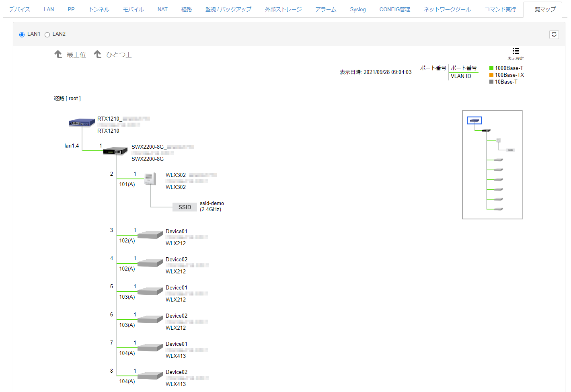Click the Device02 WLX413 icon on port 8
Viewport: 571px width, 392px height.
(150, 376)
